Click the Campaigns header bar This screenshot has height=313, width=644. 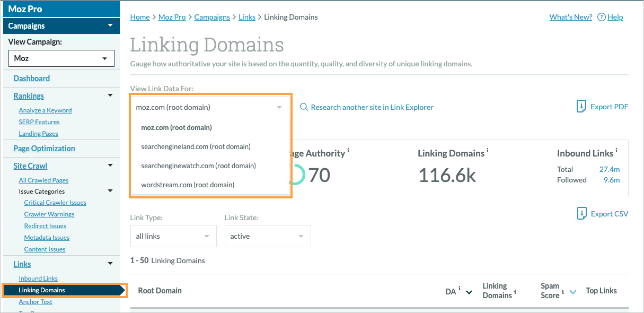[61, 25]
